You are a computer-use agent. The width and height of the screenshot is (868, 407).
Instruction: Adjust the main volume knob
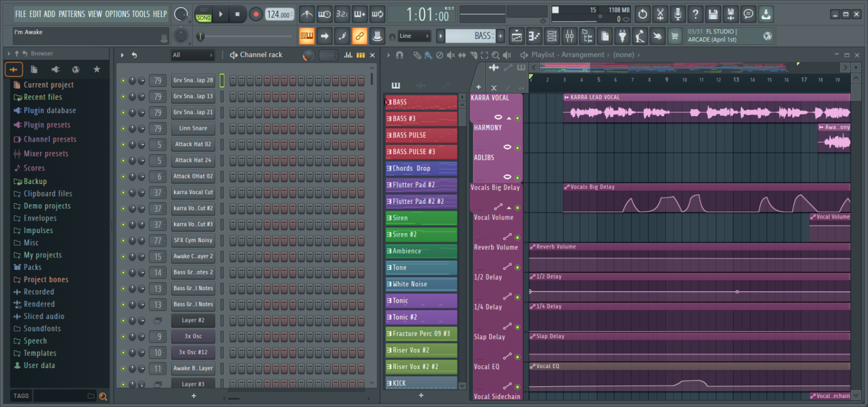(x=181, y=14)
